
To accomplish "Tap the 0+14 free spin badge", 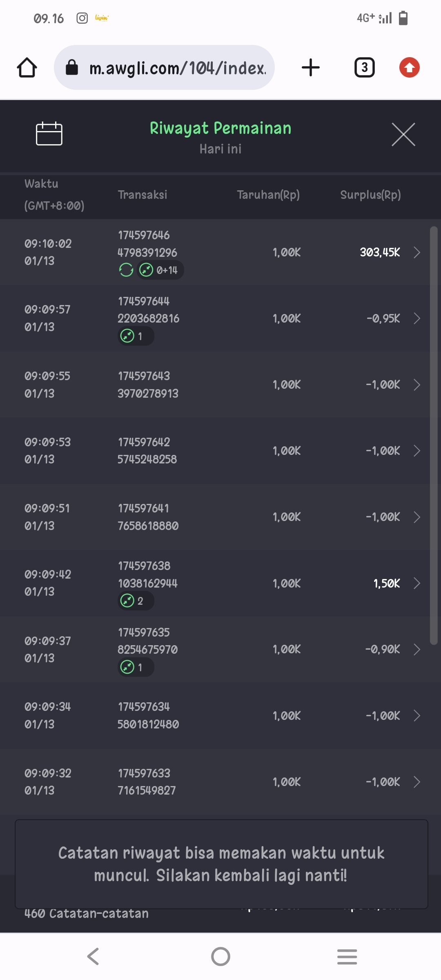I will 160,270.
